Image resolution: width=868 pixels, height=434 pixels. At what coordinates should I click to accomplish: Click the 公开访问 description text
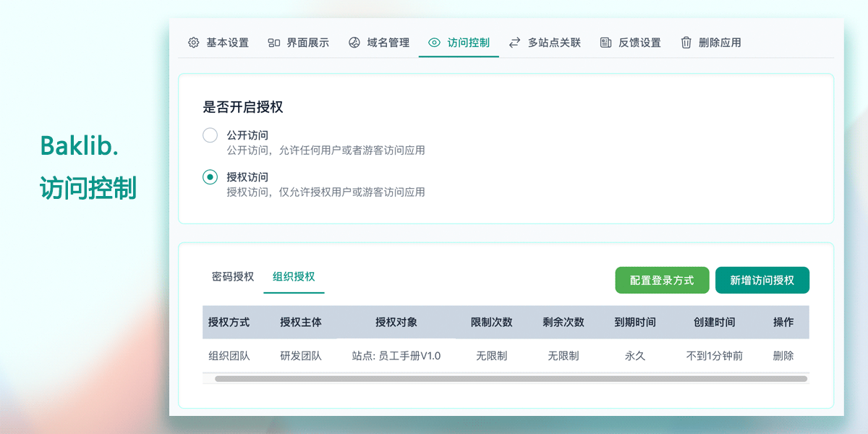pyautogui.click(x=325, y=150)
